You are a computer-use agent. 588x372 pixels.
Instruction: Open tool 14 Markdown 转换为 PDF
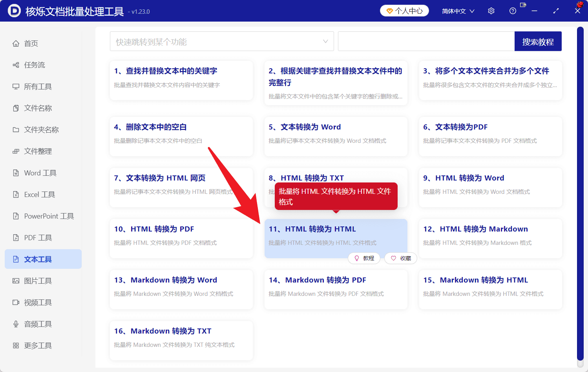tap(336, 290)
